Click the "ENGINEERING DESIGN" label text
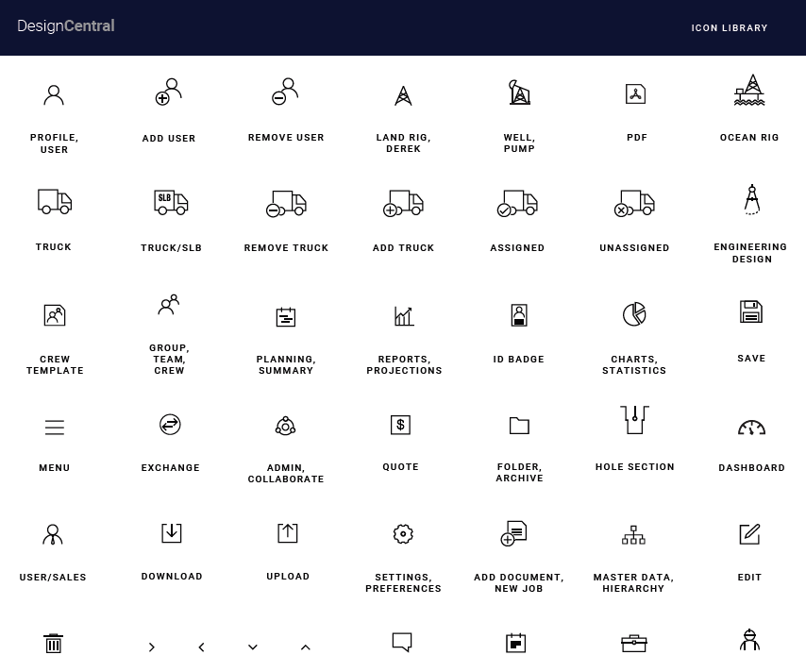806x672 pixels. [x=750, y=253]
